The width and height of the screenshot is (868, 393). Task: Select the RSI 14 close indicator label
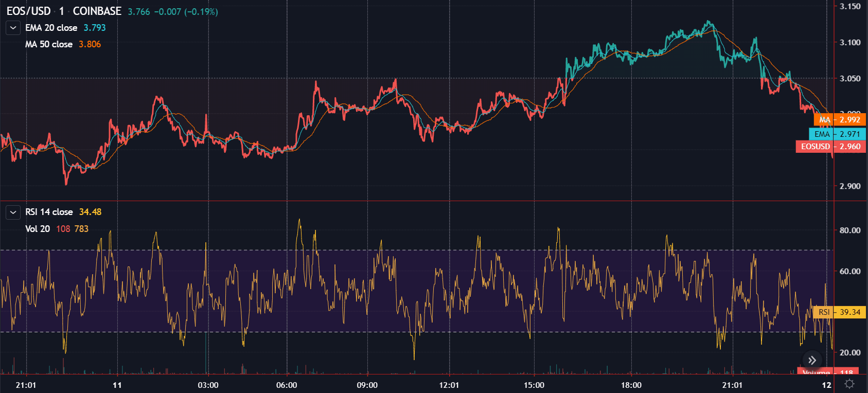click(49, 212)
